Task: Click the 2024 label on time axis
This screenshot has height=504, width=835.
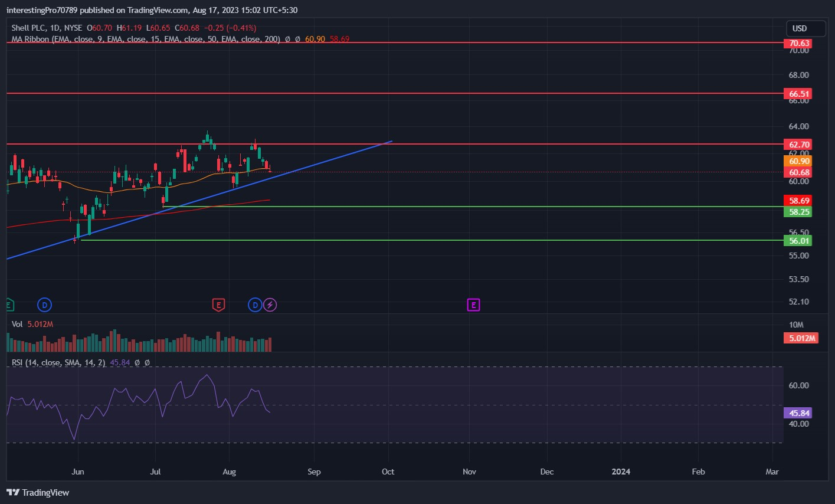Action: pyautogui.click(x=621, y=472)
